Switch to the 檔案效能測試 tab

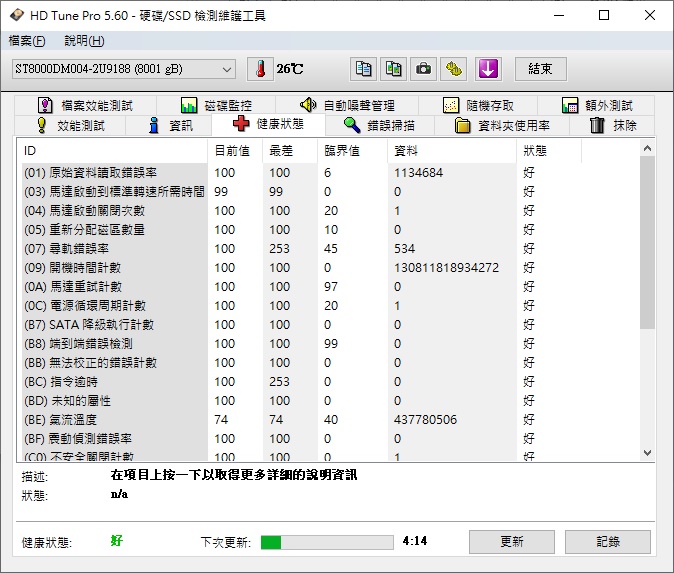(x=86, y=105)
